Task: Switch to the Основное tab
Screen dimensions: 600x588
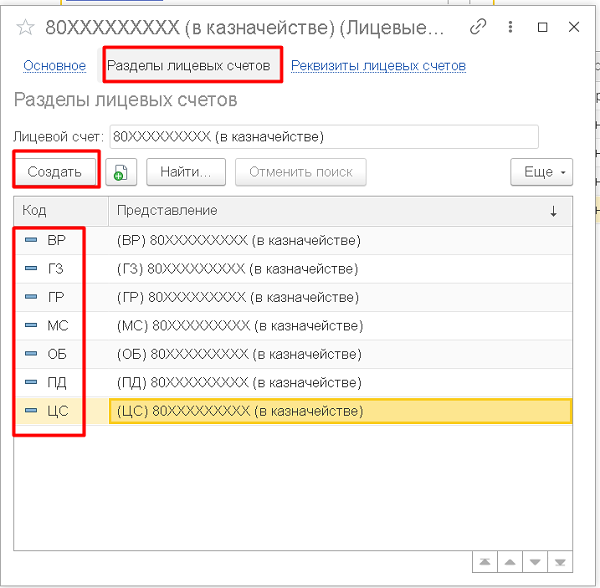Action: pos(54,66)
